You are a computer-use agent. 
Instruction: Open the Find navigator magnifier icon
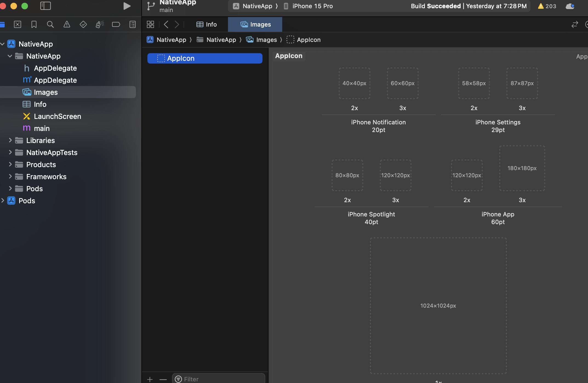[50, 24]
